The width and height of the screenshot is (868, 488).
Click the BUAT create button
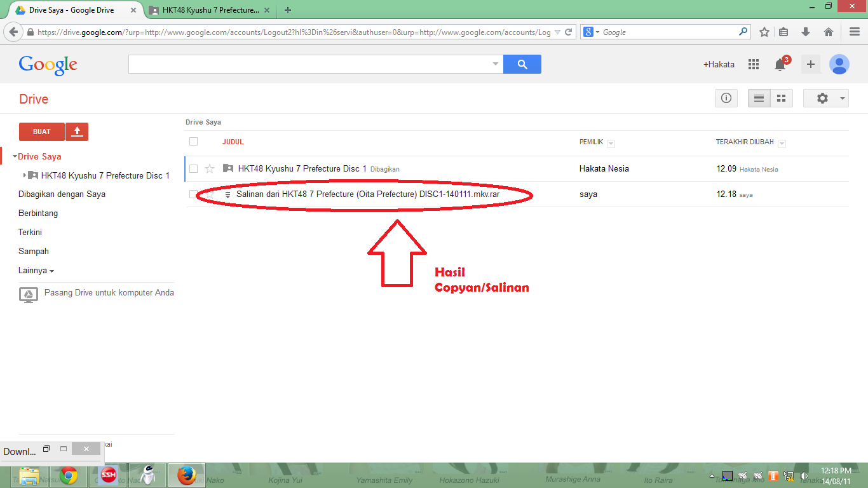click(x=42, y=132)
